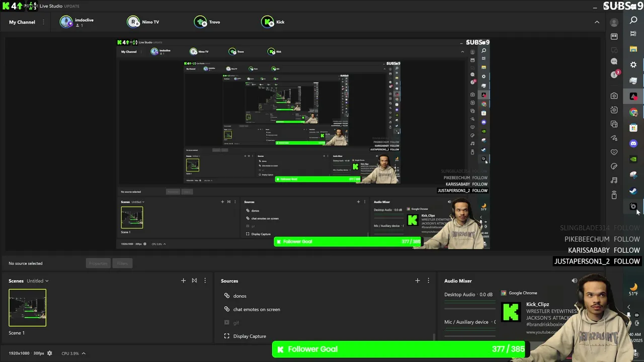Viewport: 644px width, 362px height.
Task: Add a new scene with plus icon
Action: coord(183,281)
